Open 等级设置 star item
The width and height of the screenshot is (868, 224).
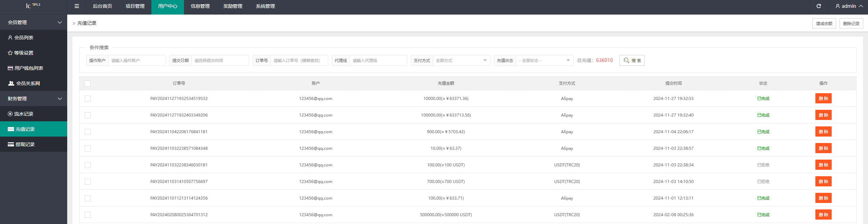[x=34, y=53]
